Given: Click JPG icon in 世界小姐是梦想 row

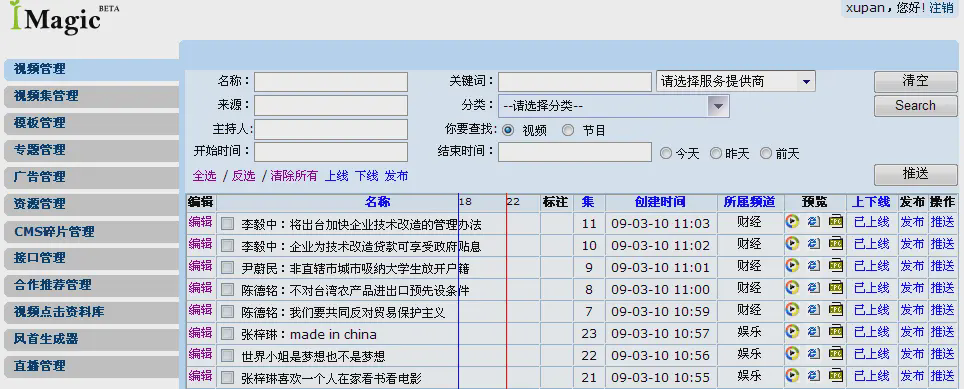Looking at the screenshot, I should tap(836, 355).
